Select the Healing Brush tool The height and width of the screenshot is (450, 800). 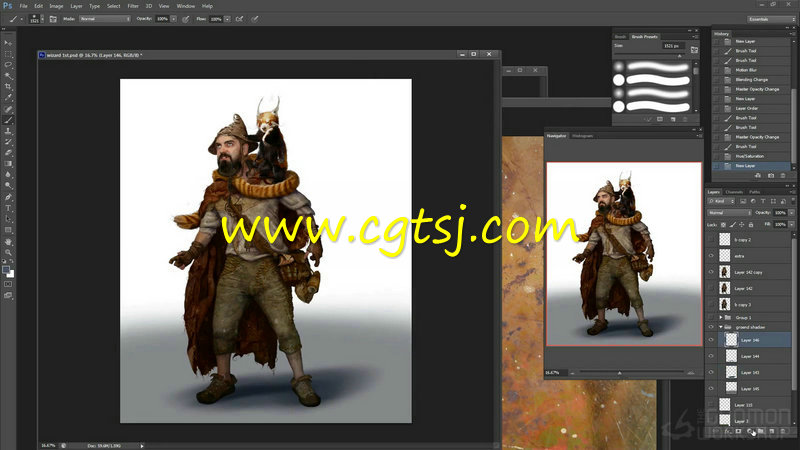[x=8, y=109]
